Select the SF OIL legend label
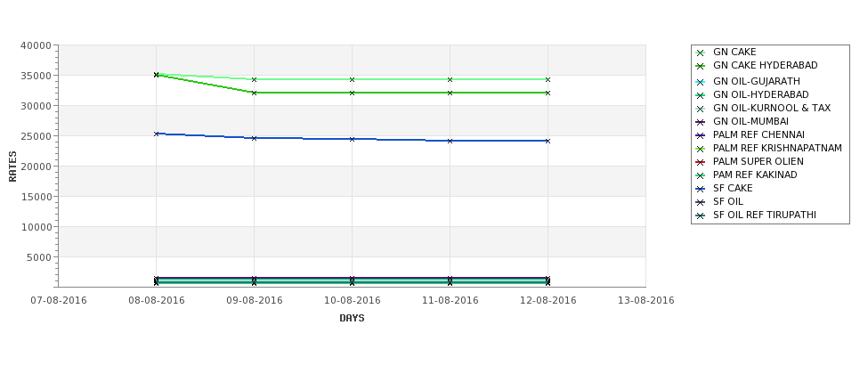The image size is (868, 382). (728, 201)
